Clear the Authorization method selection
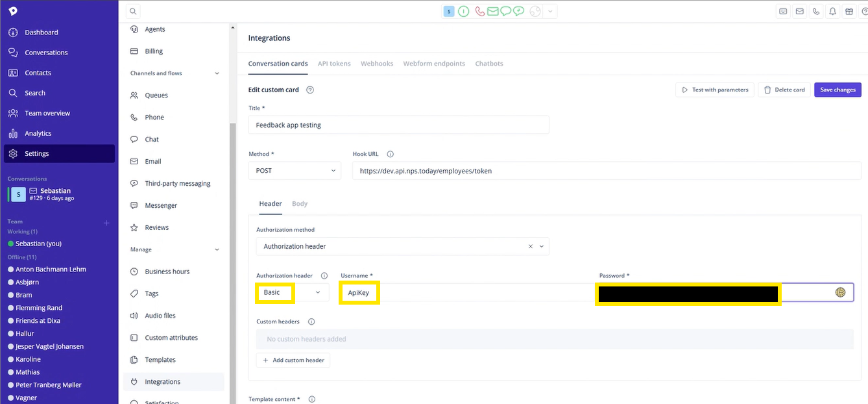The image size is (868, 404). tap(530, 247)
